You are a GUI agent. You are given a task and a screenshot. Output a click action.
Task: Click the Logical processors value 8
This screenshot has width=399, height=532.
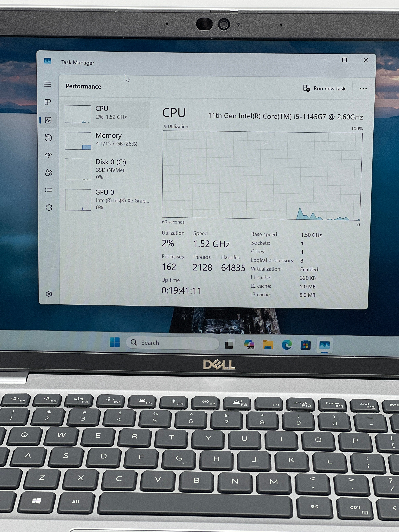[302, 261]
